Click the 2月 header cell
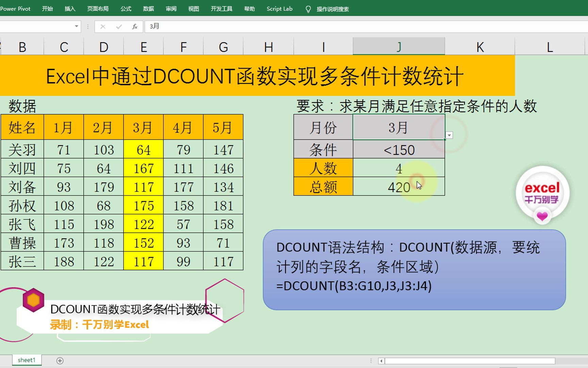This screenshot has width=588, height=368. click(x=103, y=127)
